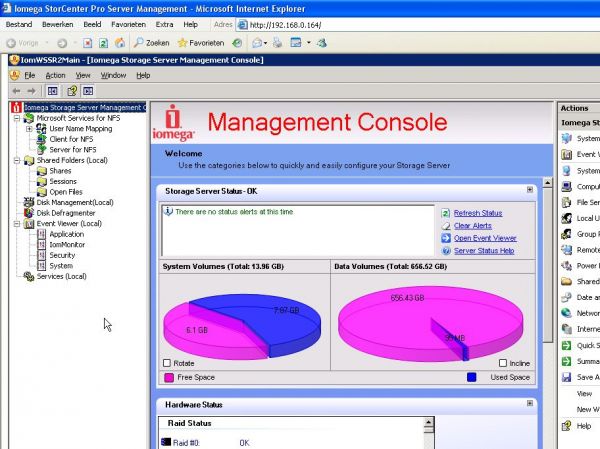
Task: Open Zoeken search in toolbar
Action: 152,43
